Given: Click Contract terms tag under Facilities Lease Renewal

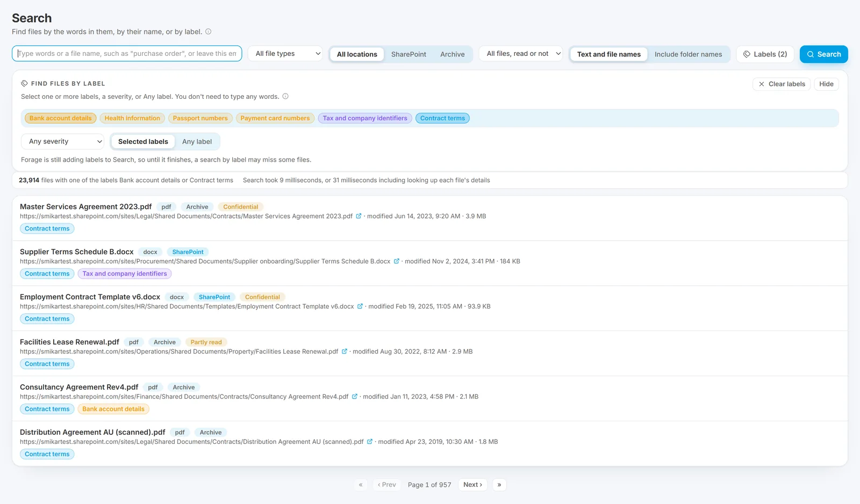Looking at the screenshot, I should (x=47, y=364).
